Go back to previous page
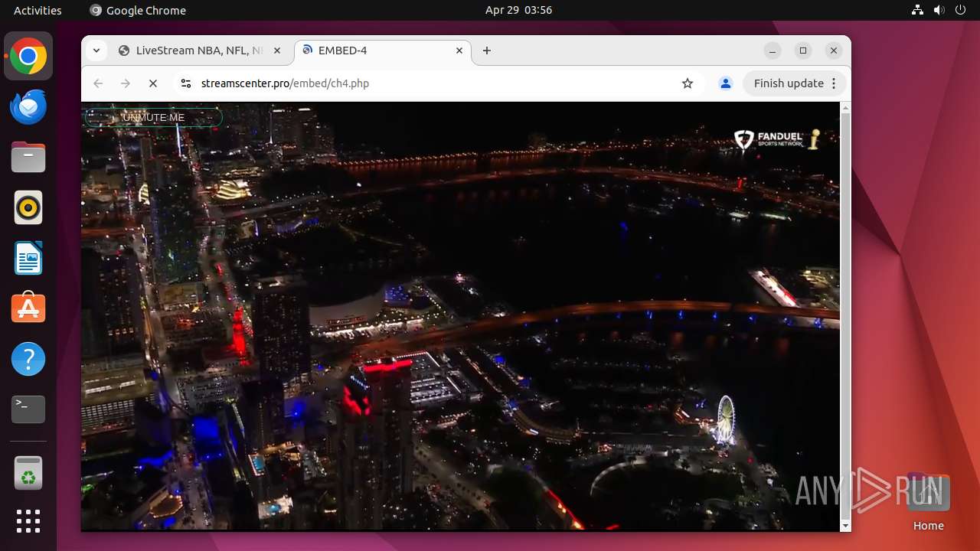This screenshot has width=980, height=551. tap(98, 83)
